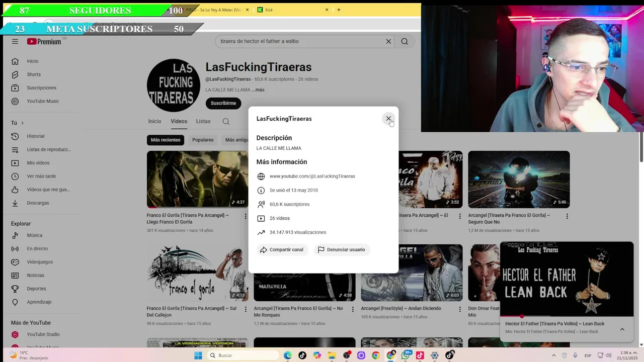Open a new browser tab with plus

pos(339,10)
